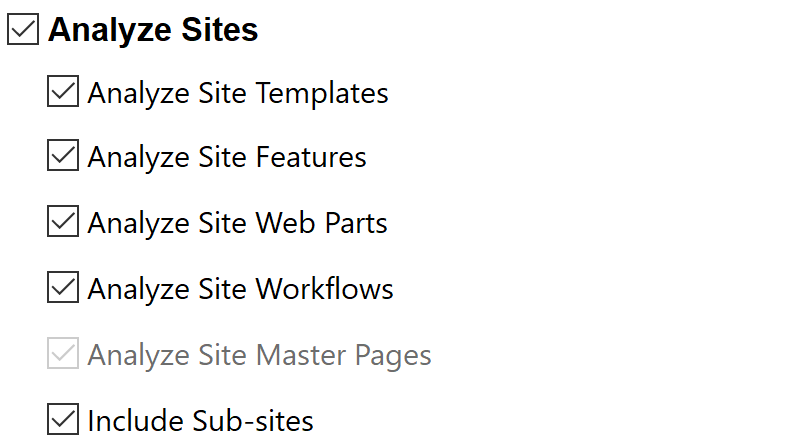Click the word Templates in the first sub-option
797x447 pixels.
coord(322,93)
